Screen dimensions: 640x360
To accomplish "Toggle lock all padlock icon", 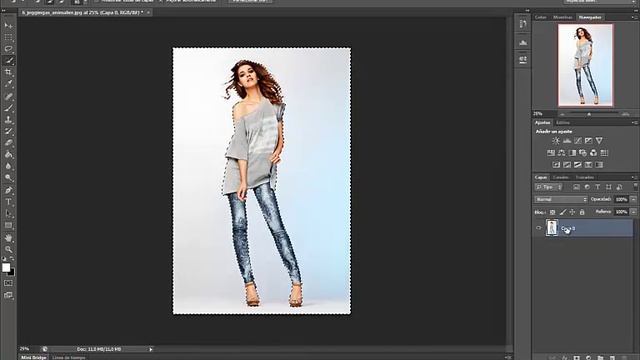I will click(x=582, y=212).
